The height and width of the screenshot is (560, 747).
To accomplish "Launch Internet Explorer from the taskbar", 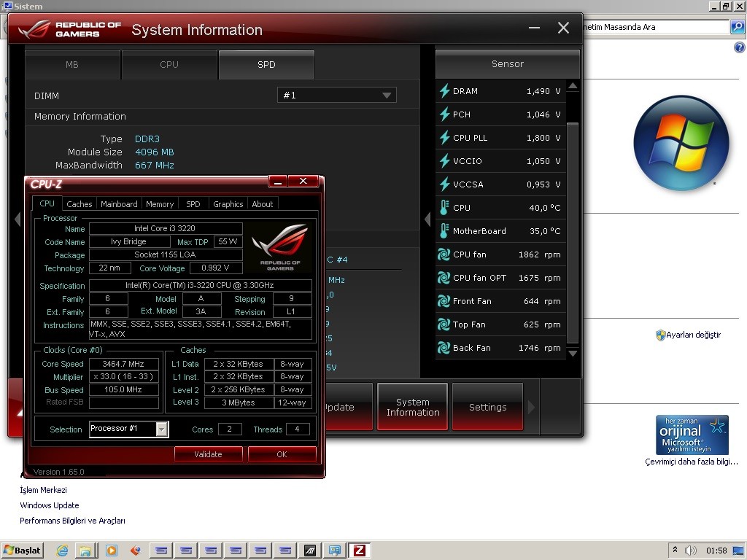I will coord(63,551).
